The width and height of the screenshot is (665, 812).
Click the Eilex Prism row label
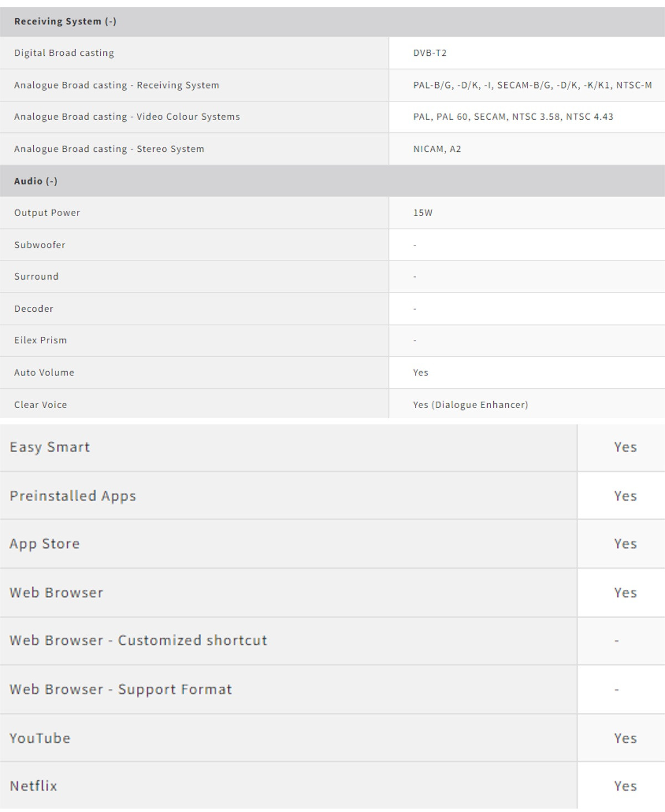click(40, 340)
